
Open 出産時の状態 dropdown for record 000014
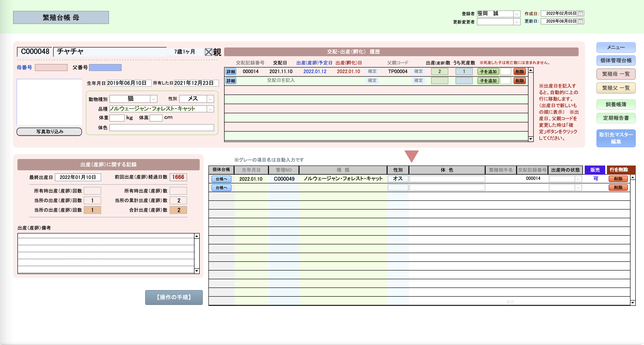(x=578, y=179)
